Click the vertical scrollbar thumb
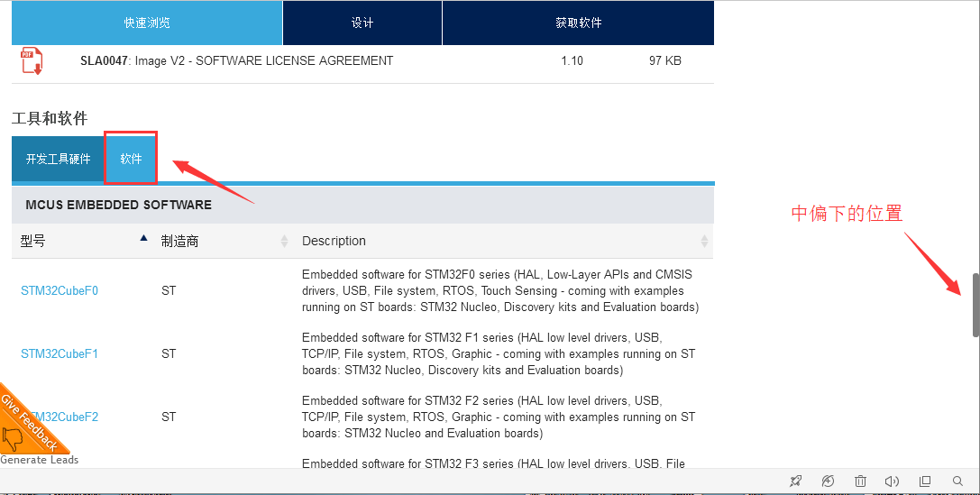This screenshot has width=980, height=495. coord(975,305)
